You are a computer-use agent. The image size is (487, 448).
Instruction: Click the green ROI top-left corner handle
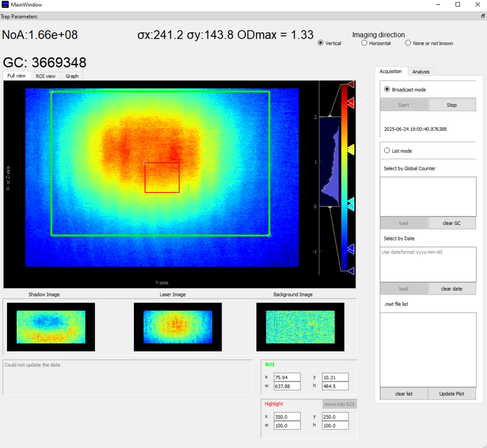[x=51, y=92]
